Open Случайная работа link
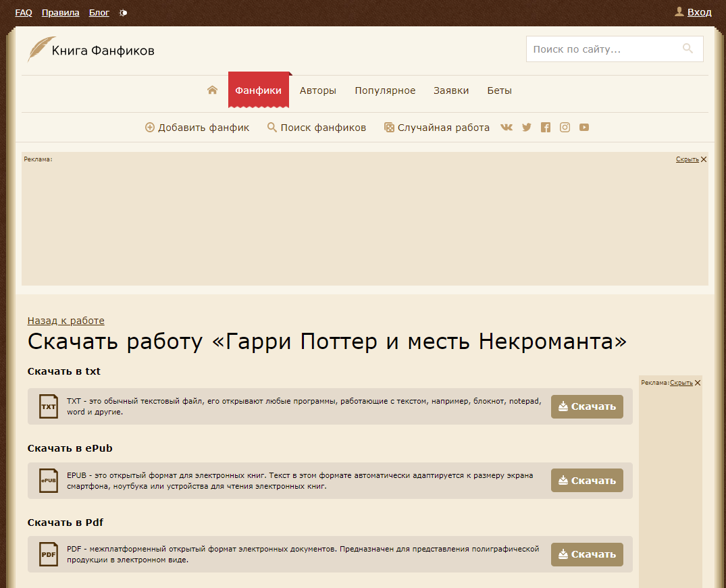The width and height of the screenshot is (726, 588). point(444,128)
